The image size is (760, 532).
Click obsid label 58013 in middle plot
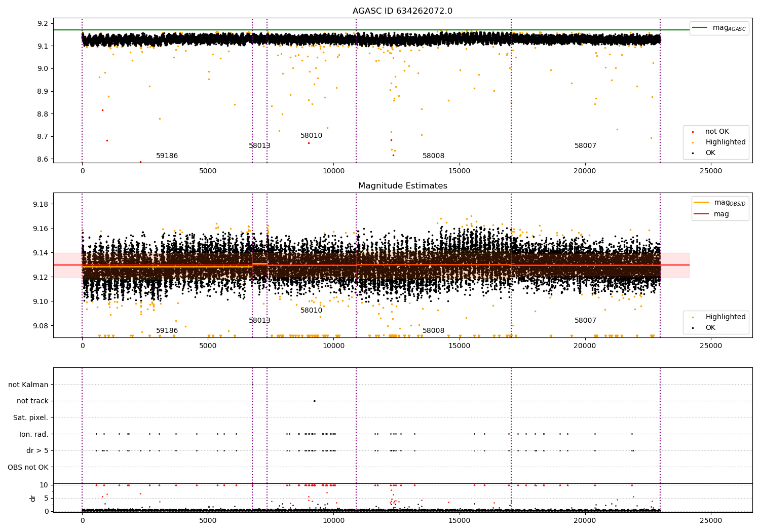click(259, 321)
